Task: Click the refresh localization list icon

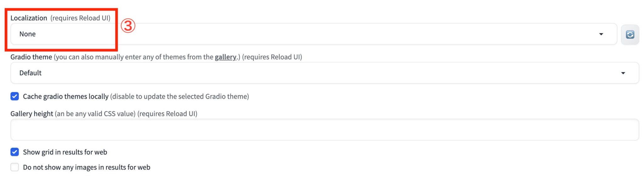Action: tap(630, 34)
